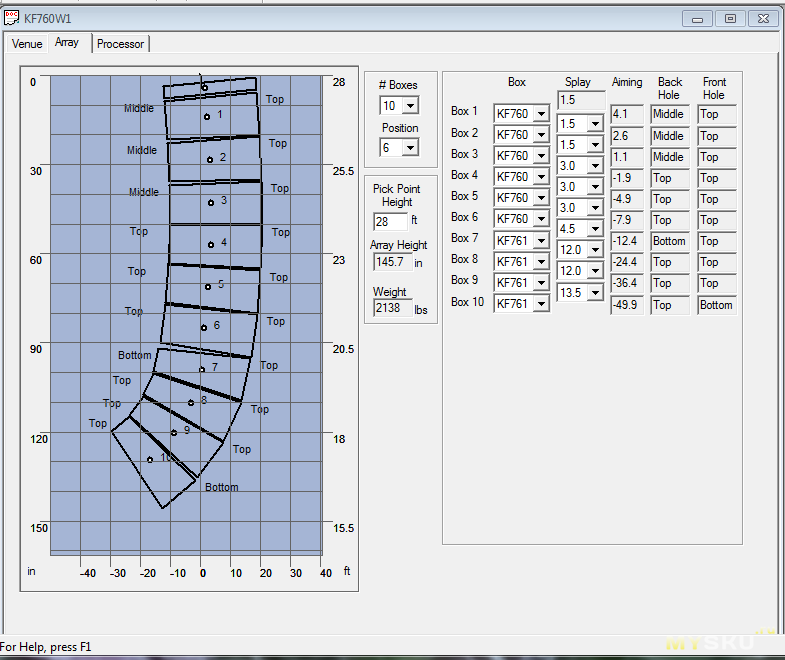Open the 13.5 splay dropdown

[595, 292]
